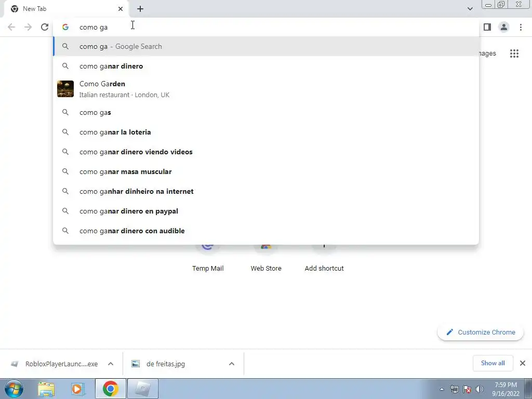The height and width of the screenshot is (399, 532).
Task: Open a new tab with plus button
Action: pos(140,9)
